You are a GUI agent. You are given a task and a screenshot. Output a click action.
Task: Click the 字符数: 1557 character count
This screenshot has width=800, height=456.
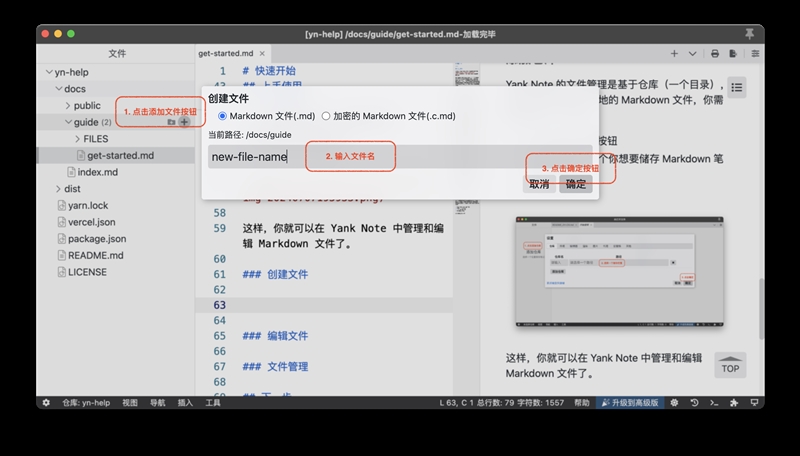tap(540, 402)
